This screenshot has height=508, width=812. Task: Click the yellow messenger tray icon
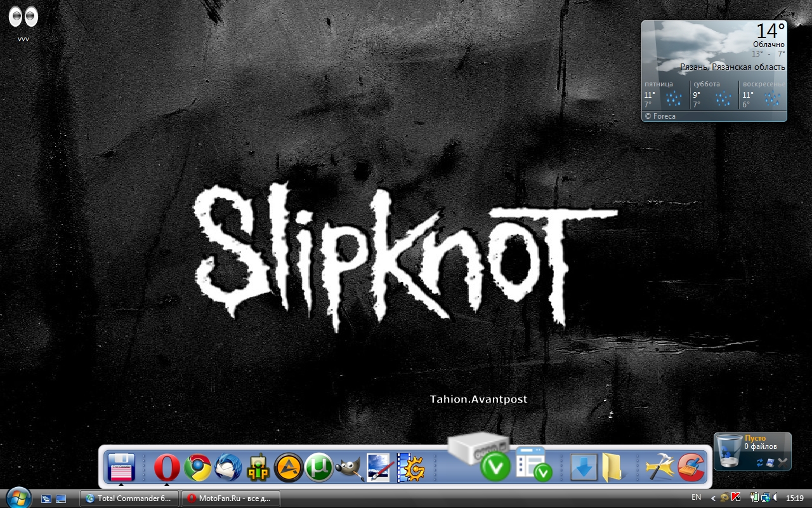[x=724, y=498]
